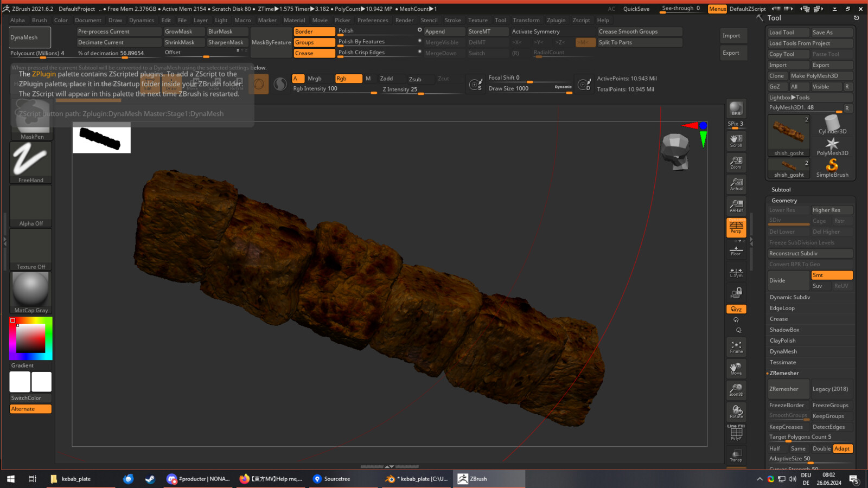Image resolution: width=868 pixels, height=488 pixels.
Task: Click QuickSave button
Action: point(636,9)
